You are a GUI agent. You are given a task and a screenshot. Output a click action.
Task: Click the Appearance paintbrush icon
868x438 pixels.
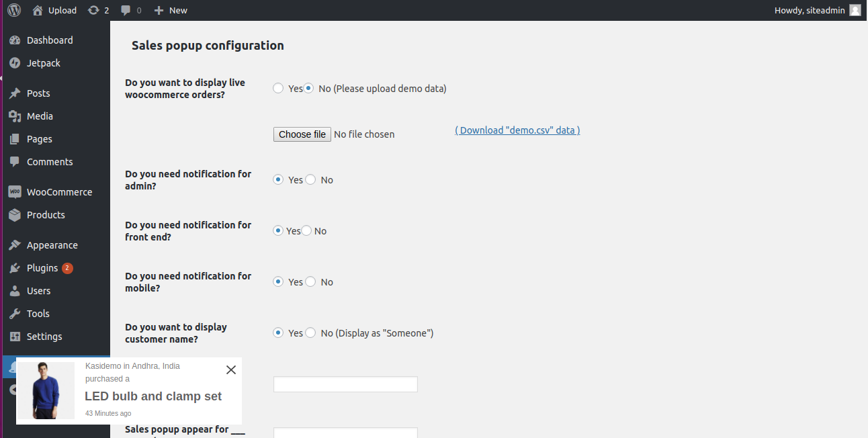pos(15,245)
